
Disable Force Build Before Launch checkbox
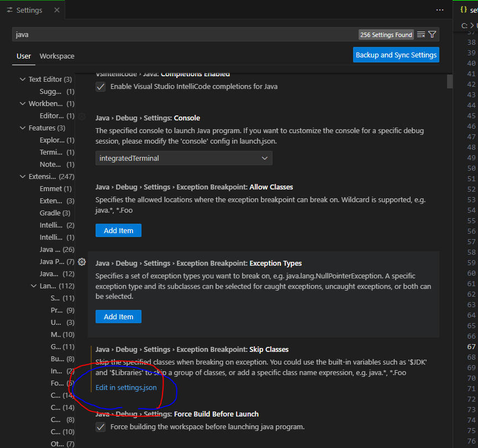101,426
